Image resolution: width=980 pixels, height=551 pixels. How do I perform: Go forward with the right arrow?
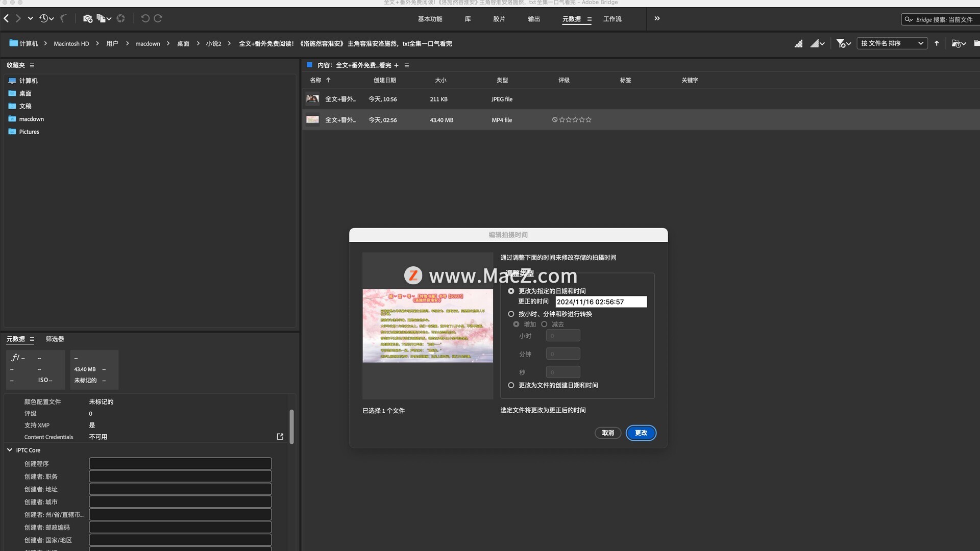click(18, 18)
